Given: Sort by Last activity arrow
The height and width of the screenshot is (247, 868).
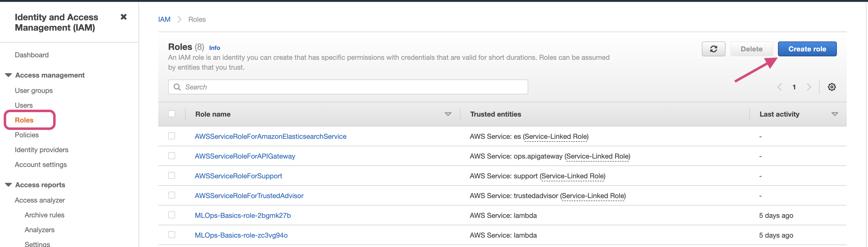Looking at the screenshot, I should 835,114.
